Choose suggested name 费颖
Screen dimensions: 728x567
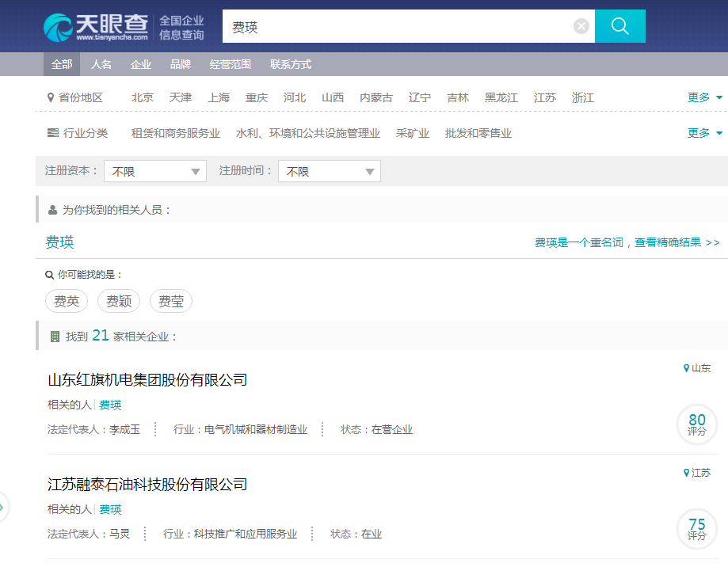(x=119, y=301)
